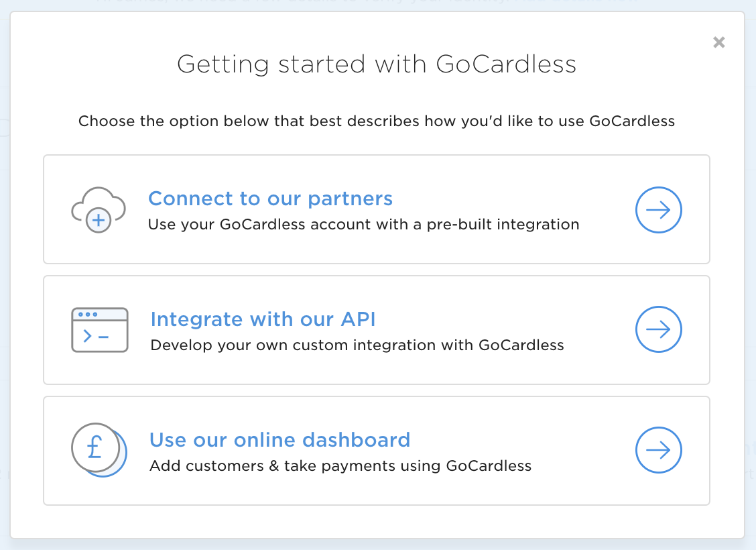Screen dimensions: 756x550
Task: Click the Choose the option below subtitle
Action: coord(377,121)
